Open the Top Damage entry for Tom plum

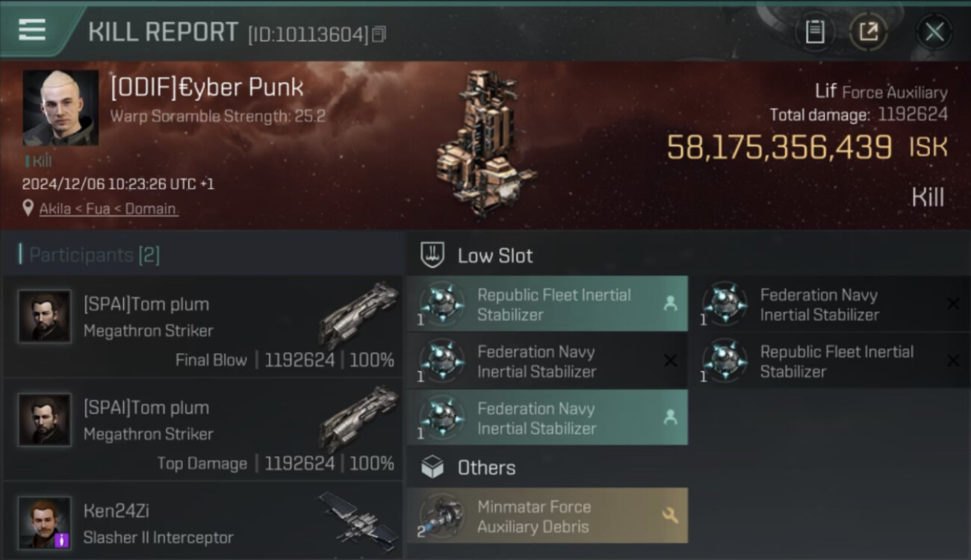tap(202, 431)
